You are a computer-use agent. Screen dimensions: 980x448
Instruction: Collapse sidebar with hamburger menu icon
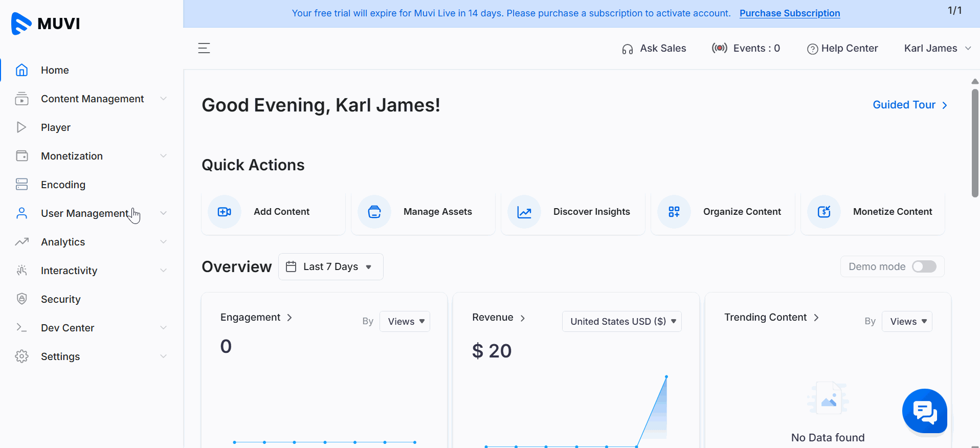click(x=204, y=48)
